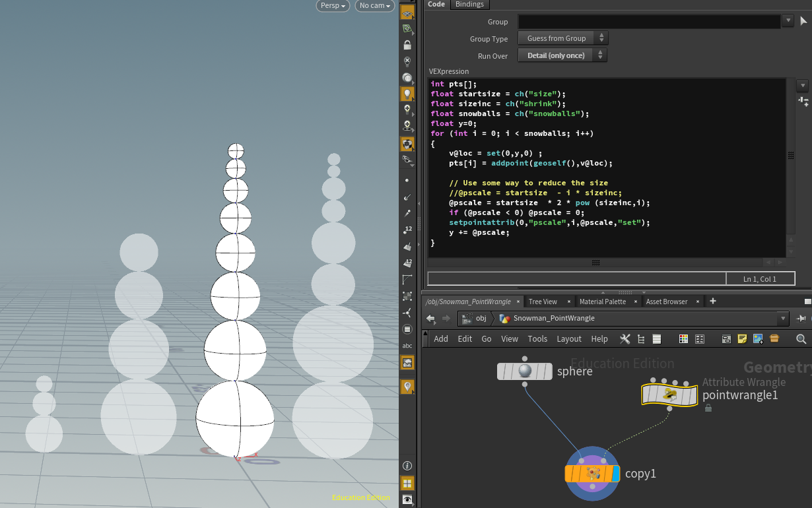Screen dimensions: 812x508
Task: Switch to the Bindings tab
Action: pyautogui.click(x=469, y=5)
